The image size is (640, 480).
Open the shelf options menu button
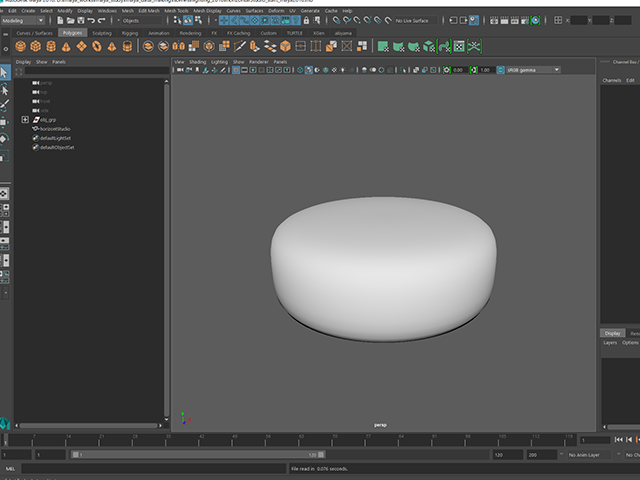click(5, 49)
